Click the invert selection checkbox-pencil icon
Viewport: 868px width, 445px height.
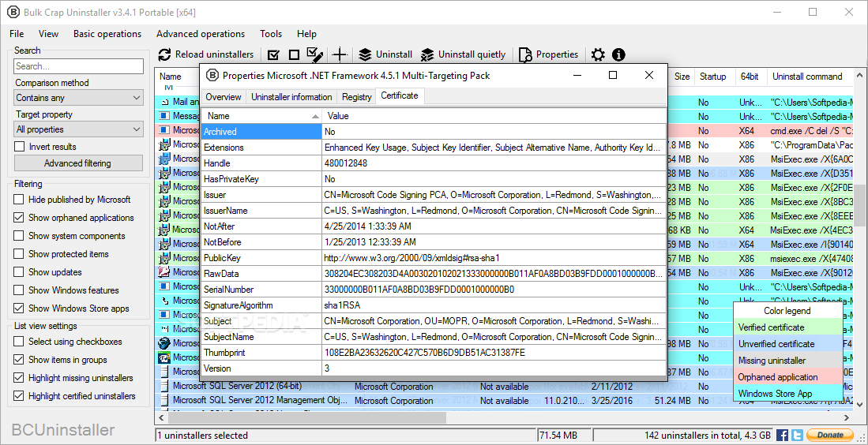pos(315,54)
